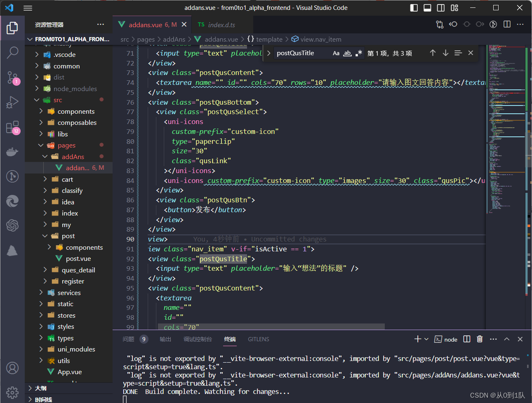Open post.vue in the explorer
Screen dimensions: 532x403
tap(78, 259)
